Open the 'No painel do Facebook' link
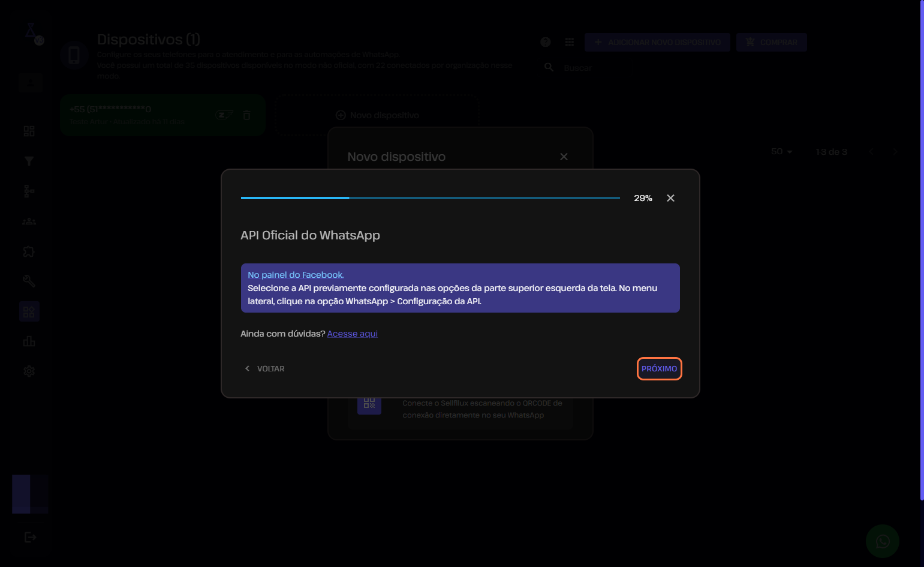 tap(296, 275)
